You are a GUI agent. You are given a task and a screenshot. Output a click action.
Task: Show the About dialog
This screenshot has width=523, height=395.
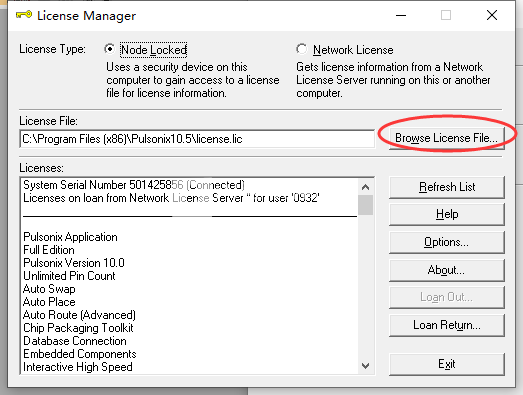[x=447, y=270]
